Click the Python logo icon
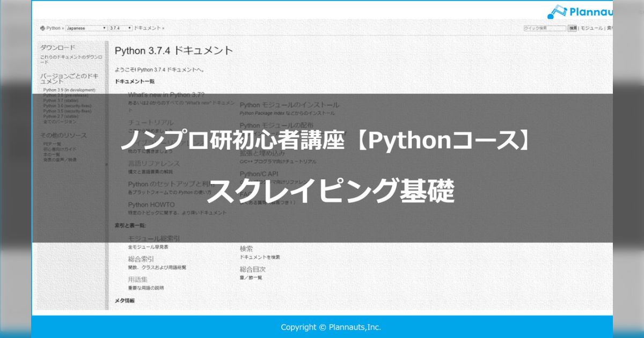644x338 pixels. point(41,27)
